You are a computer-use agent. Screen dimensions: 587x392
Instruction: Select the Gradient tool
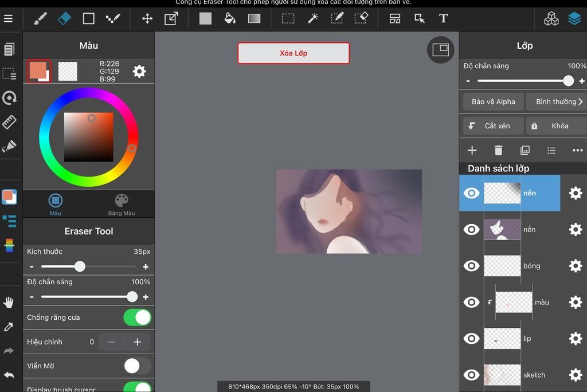254,18
